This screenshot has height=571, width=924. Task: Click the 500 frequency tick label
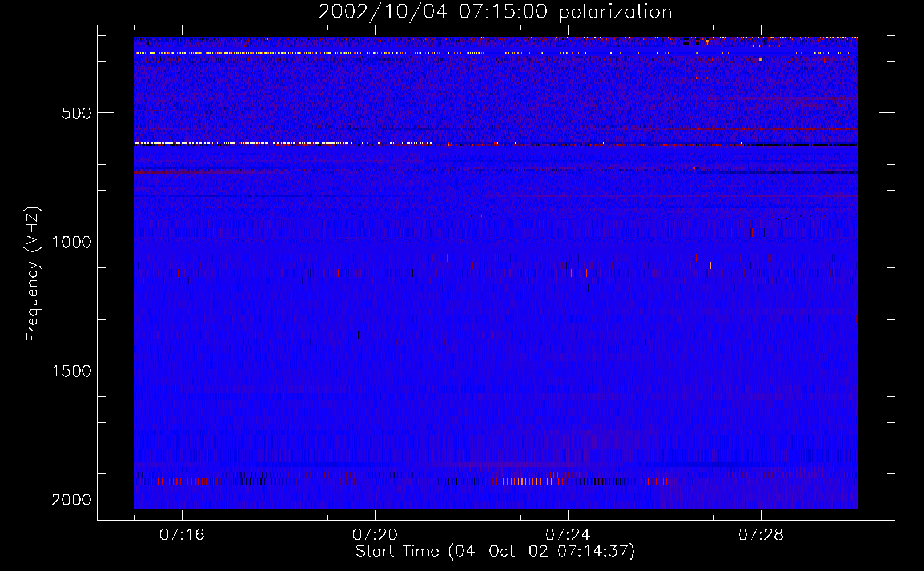coord(77,113)
